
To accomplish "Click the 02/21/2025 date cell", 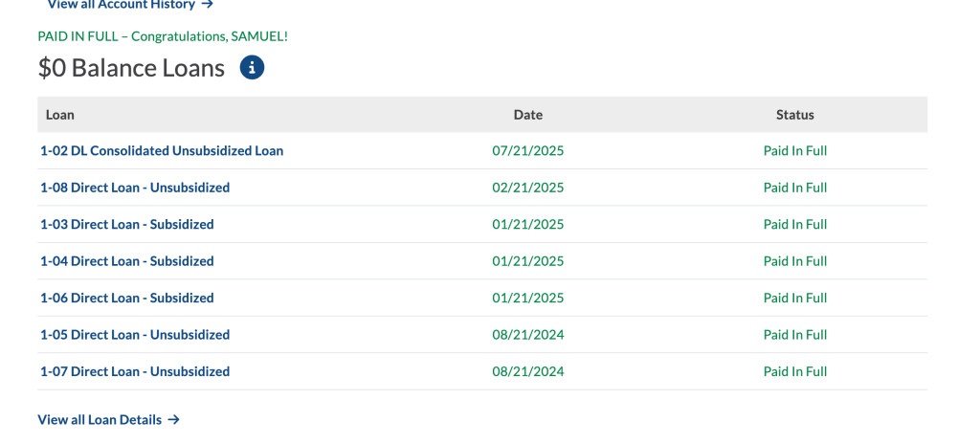I will (x=527, y=188).
